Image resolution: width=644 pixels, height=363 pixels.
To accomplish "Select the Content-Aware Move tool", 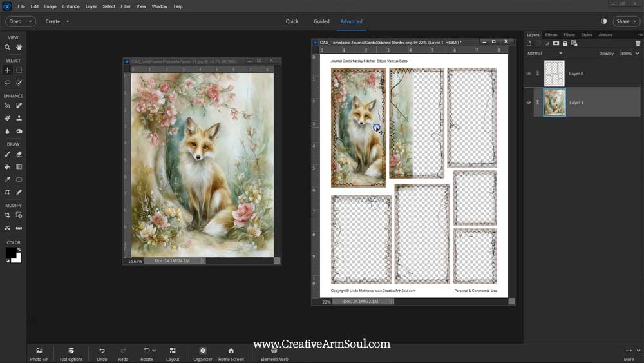I will point(7,228).
